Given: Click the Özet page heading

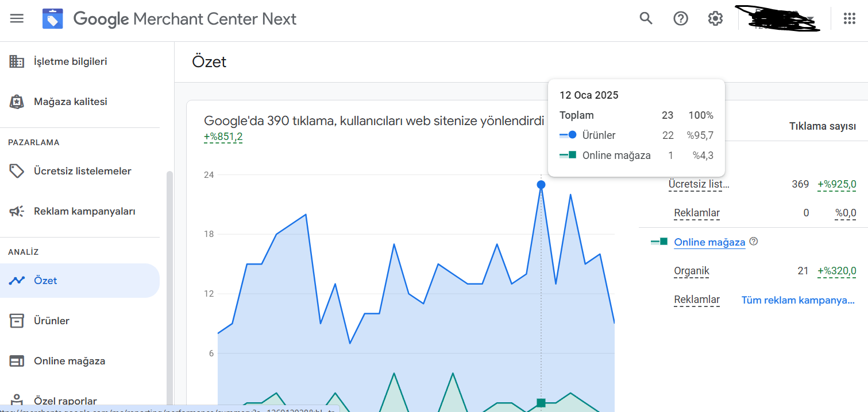Looking at the screenshot, I should [x=209, y=61].
